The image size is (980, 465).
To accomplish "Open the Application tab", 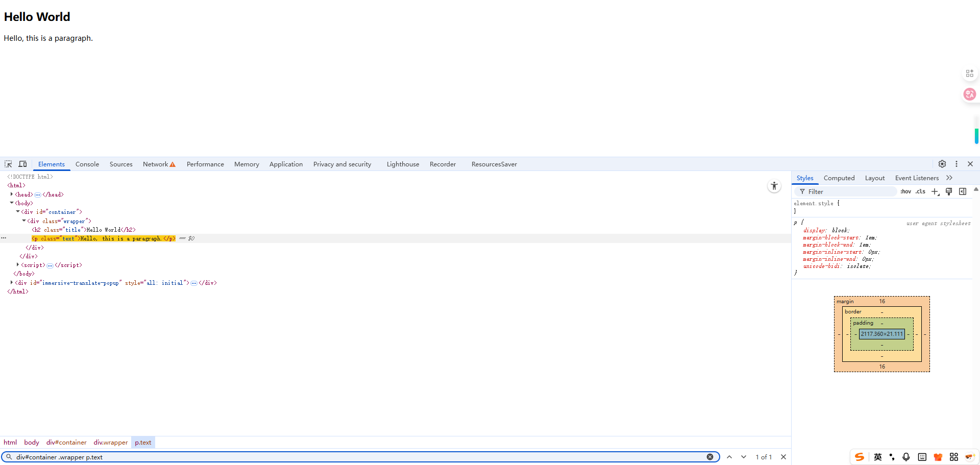I will 286,164.
